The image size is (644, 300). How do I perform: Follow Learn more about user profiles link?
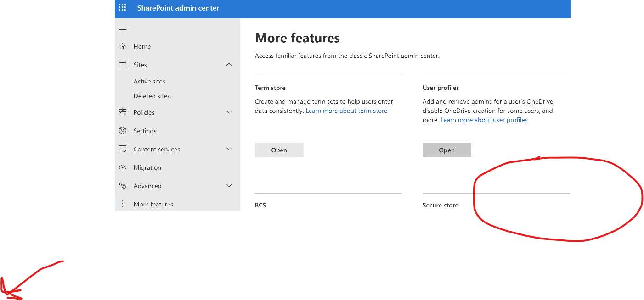[x=484, y=120]
